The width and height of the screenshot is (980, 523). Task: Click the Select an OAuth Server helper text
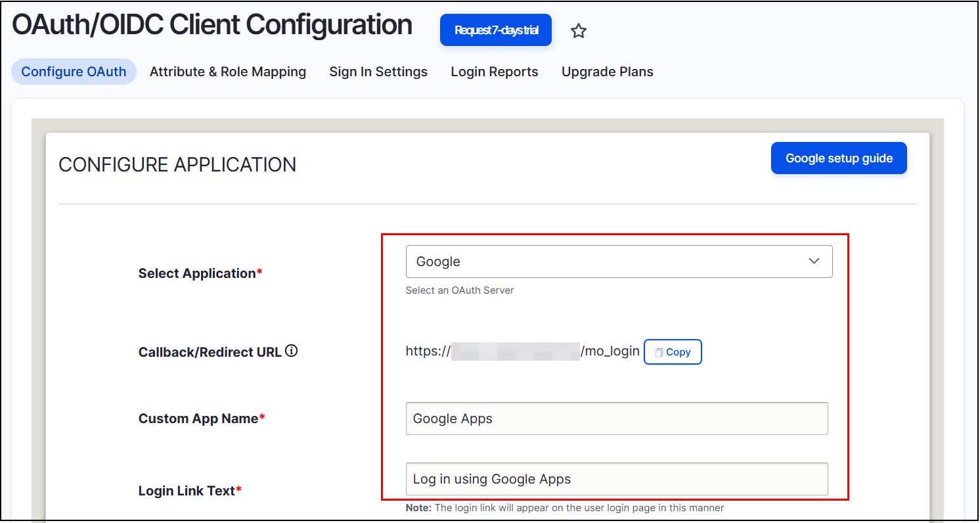pyautogui.click(x=460, y=290)
